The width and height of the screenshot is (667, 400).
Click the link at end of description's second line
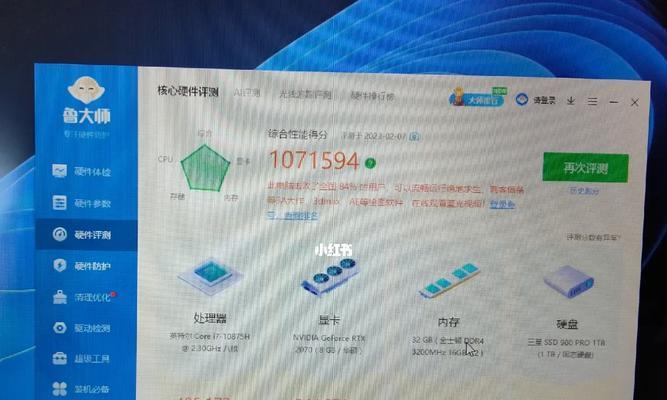502,204
